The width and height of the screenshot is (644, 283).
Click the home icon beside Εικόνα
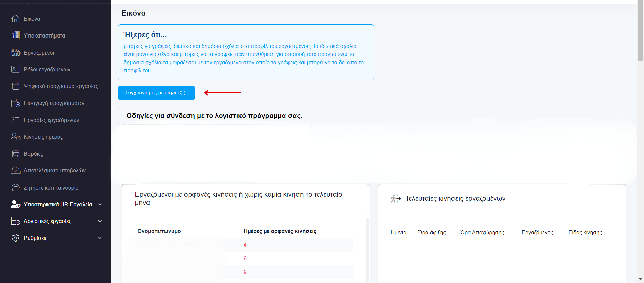point(16,19)
